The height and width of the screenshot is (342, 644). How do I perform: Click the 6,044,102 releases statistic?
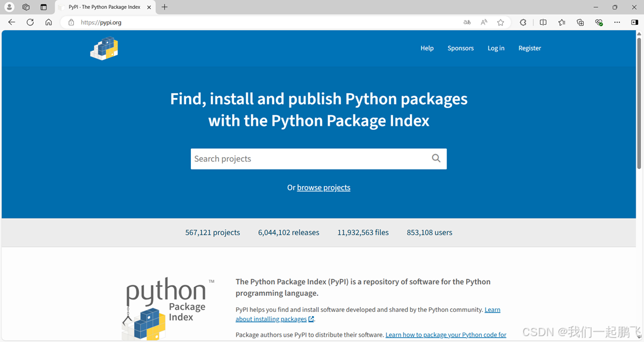tap(289, 232)
